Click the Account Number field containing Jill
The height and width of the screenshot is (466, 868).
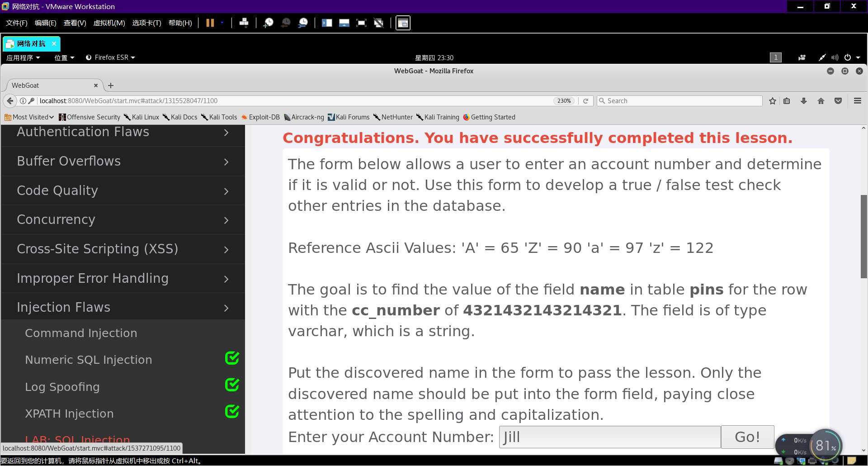click(609, 437)
